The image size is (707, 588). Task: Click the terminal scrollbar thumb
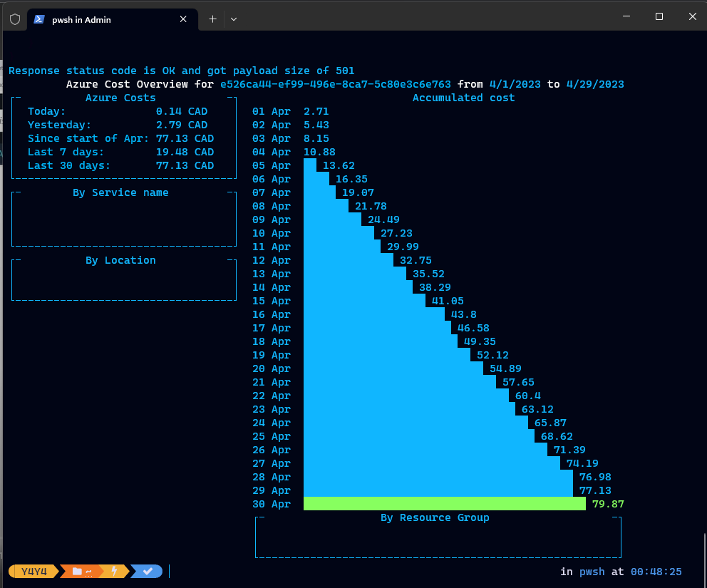(705, 559)
